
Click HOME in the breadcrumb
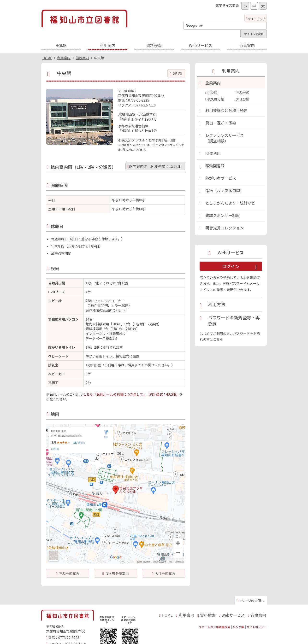click(47, 58)
